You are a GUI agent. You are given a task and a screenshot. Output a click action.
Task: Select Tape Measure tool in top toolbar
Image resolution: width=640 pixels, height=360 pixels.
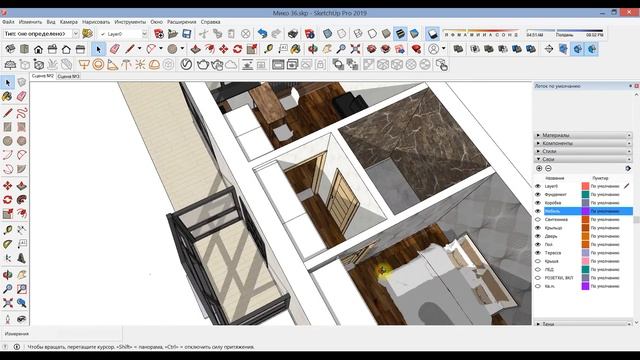269,49
